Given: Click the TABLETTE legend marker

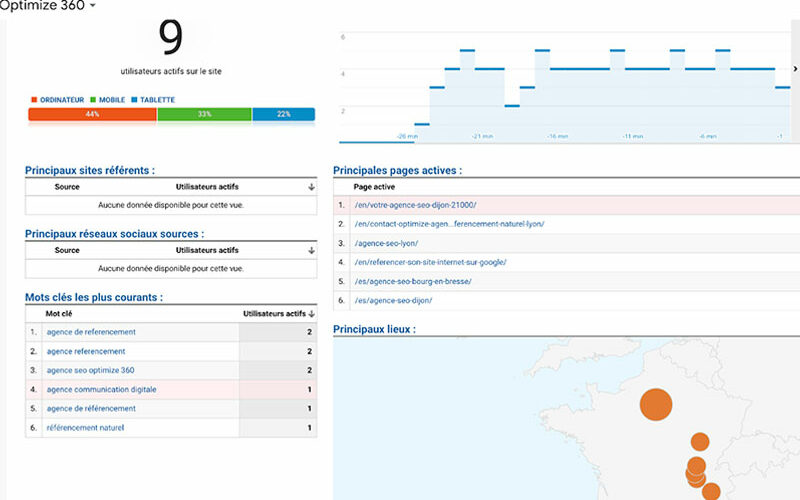Looking at the screenshot, I should click(135, 100).
